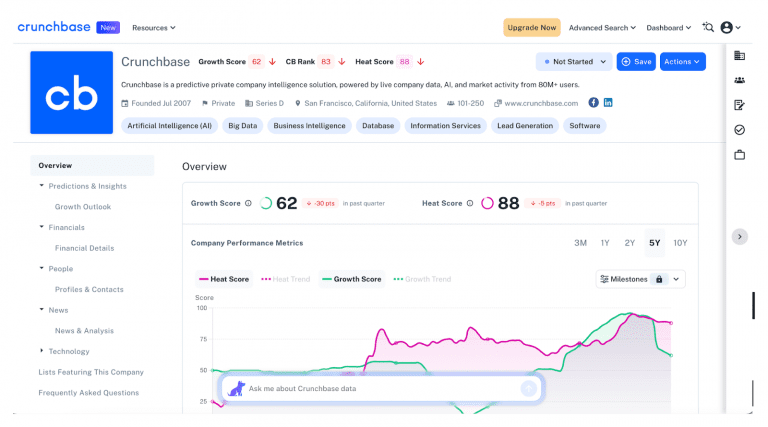Open Lists Featuring This Company
768x427 pixels.
[x=91, y=372]
